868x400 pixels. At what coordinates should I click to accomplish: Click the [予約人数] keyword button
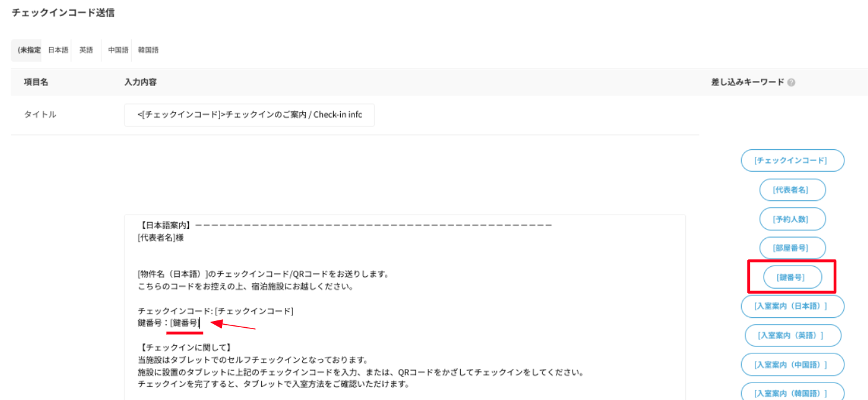tap(792, 219)
